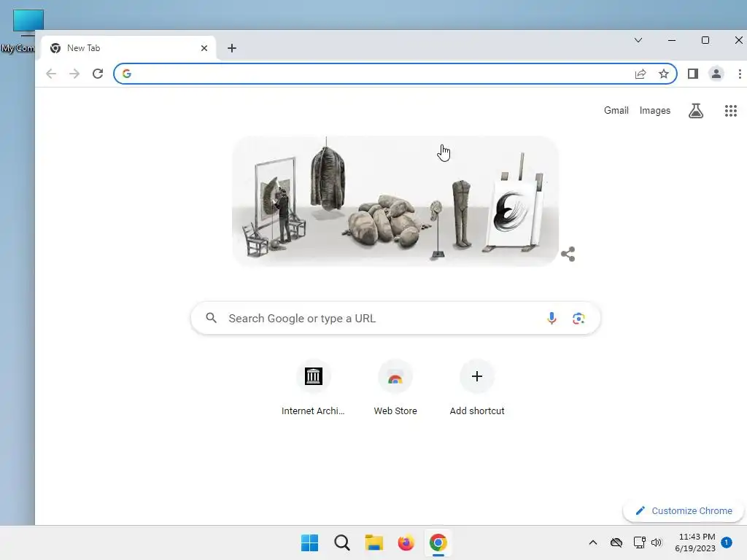Launch File Explorer from the taskbar
Viewport: 747px width, 560px height.
pos(374,542)
